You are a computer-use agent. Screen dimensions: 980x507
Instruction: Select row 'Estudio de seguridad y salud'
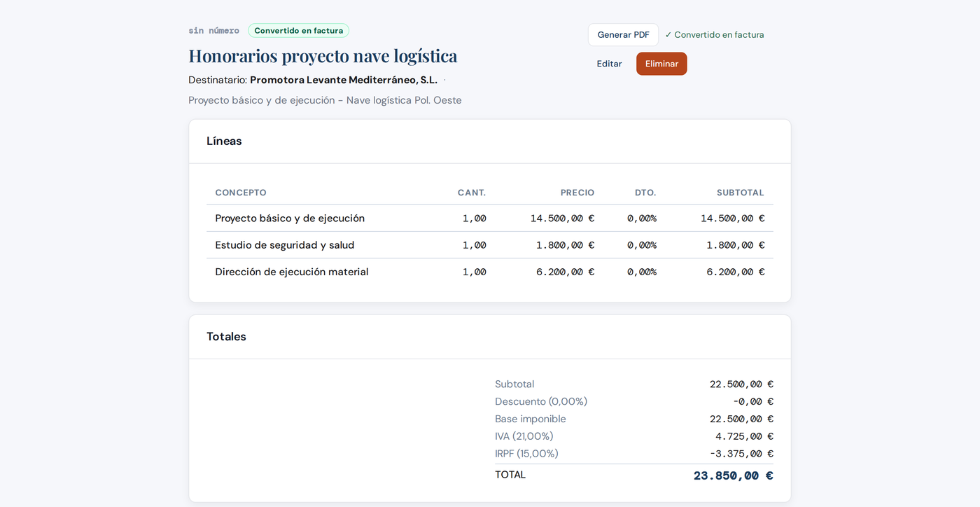(490, 245)
